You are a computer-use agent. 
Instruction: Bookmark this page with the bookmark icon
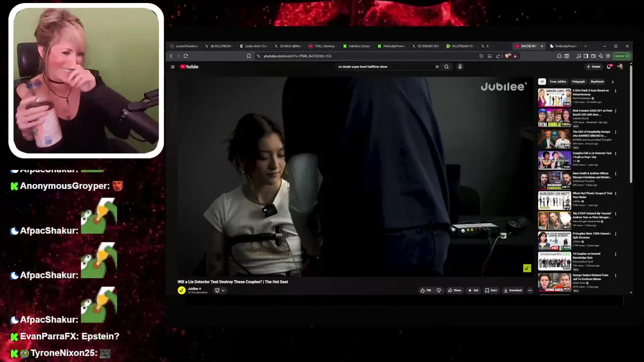(249, 56)
